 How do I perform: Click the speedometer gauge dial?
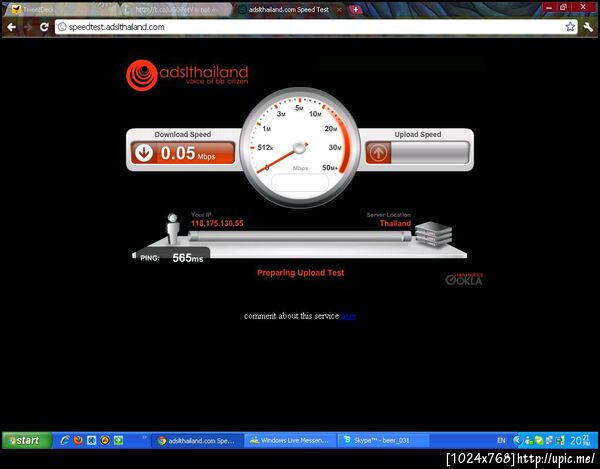click(300, 147)
